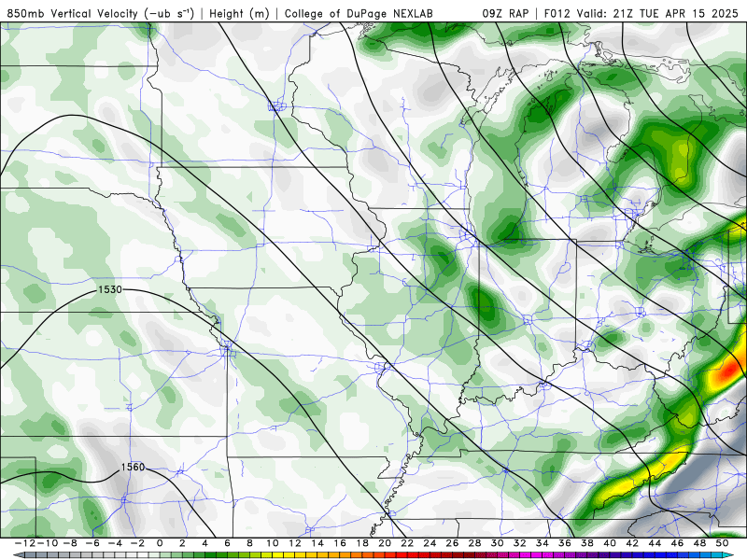
Task: Click the 44 value on the color scale
Action: [x=655, y=543]
